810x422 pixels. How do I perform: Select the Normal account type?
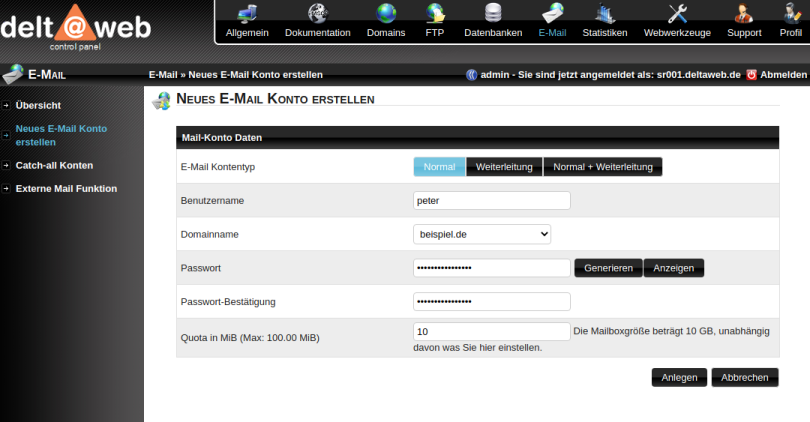click(439, 167)
